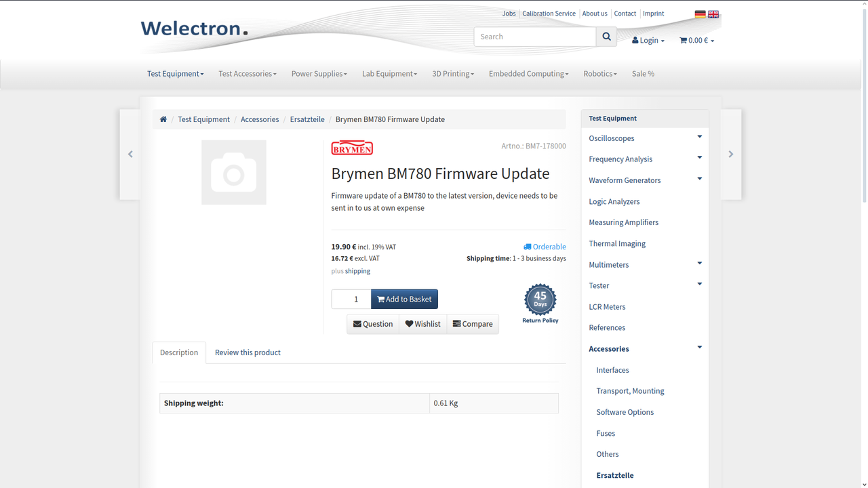Screen dimensions: 868x488
Task: Open the 45 Days Return Policy badge
Action: pyautogui.click(x=540, y=304)
